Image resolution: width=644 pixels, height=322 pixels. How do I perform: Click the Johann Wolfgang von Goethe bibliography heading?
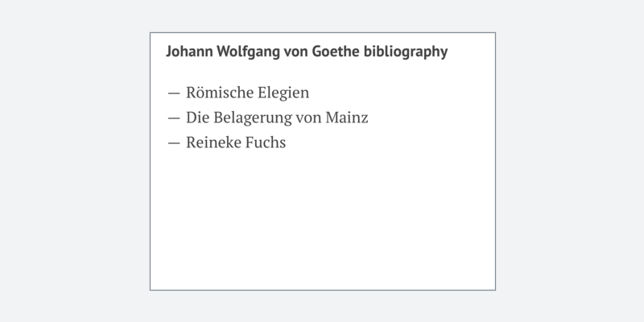pos(307,52)
